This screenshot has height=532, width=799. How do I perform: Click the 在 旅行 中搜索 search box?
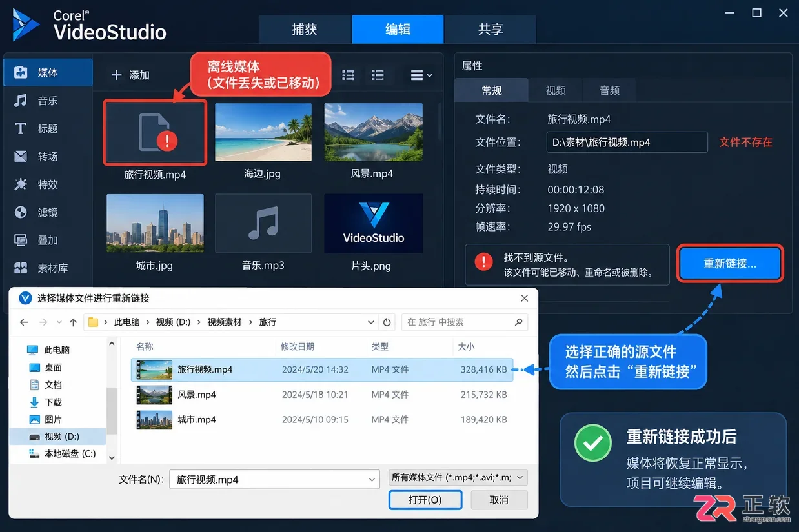click(465, 322)
